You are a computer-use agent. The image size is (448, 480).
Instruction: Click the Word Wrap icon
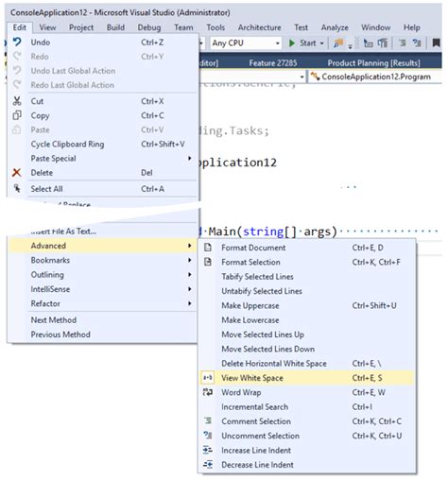click(208, 392)
